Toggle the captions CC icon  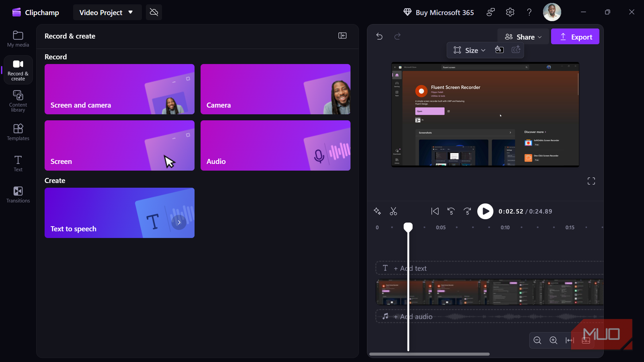click(x=516, y=50)
